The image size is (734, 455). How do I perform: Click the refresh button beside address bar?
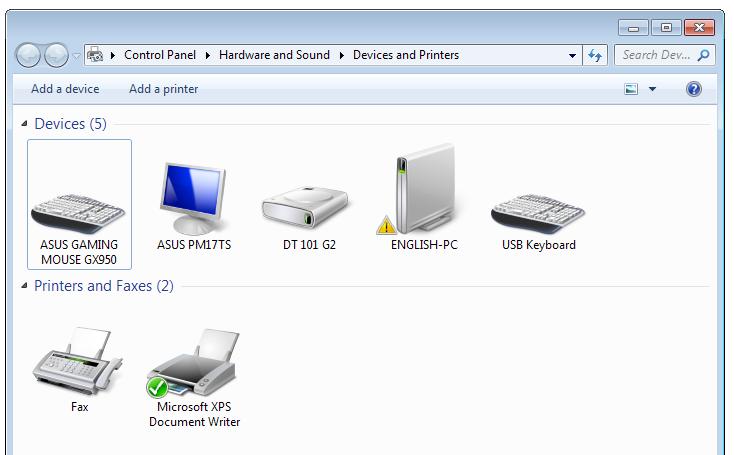pyautogui.click(x=595, y=55)
